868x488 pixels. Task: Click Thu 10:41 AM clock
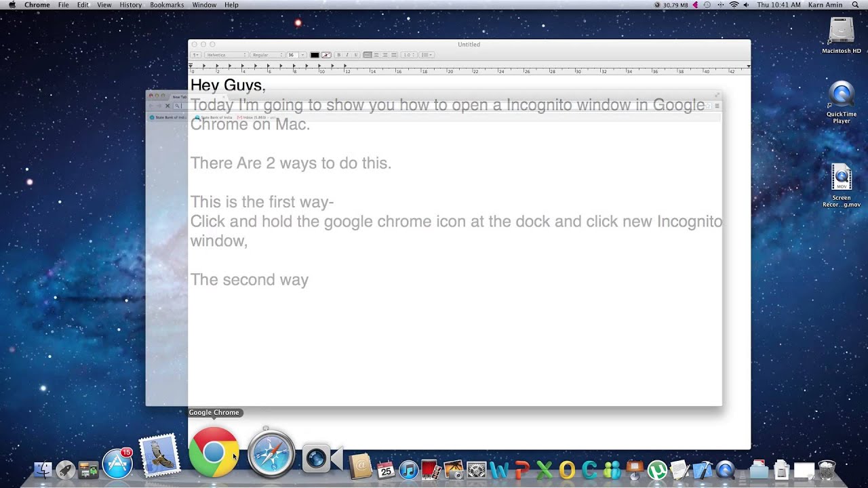[778, 5]
